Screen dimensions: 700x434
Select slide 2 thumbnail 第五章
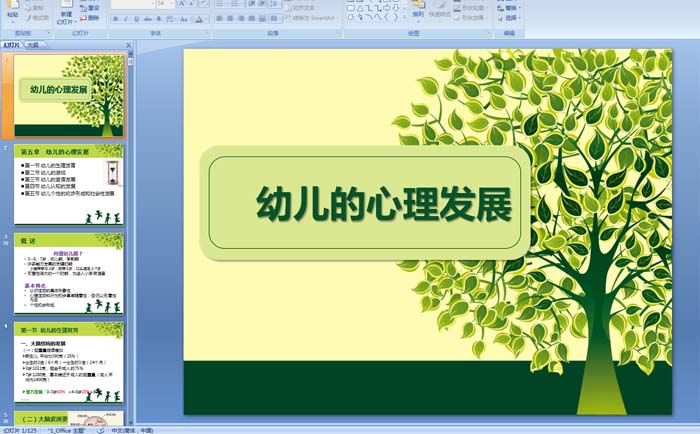(x=69, y=184)
